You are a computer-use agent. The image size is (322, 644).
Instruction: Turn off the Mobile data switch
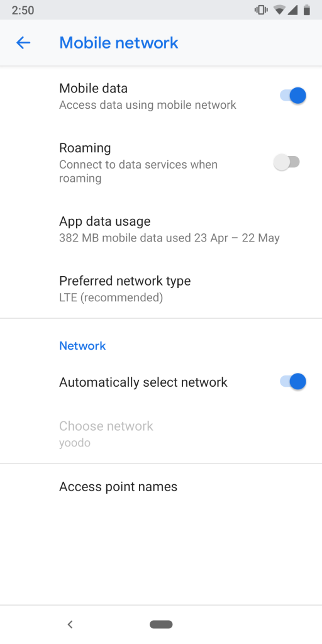[293, 96]
